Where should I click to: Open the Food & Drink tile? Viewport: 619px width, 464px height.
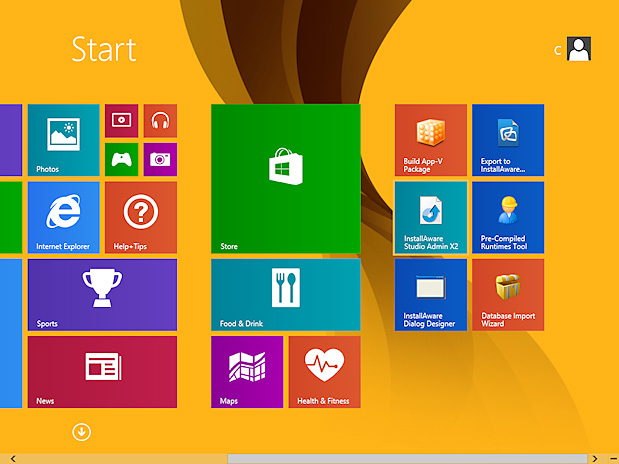click(x=286, y=295)
